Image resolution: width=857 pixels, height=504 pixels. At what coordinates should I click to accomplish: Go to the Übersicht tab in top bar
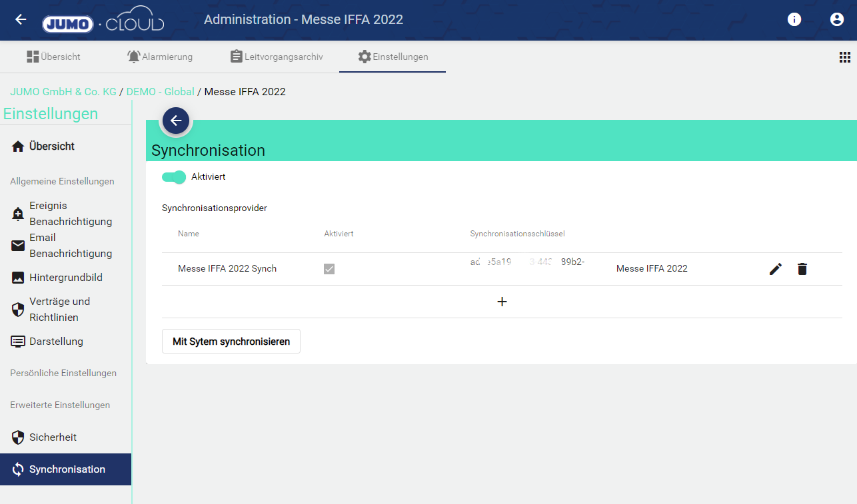(53, 57)
